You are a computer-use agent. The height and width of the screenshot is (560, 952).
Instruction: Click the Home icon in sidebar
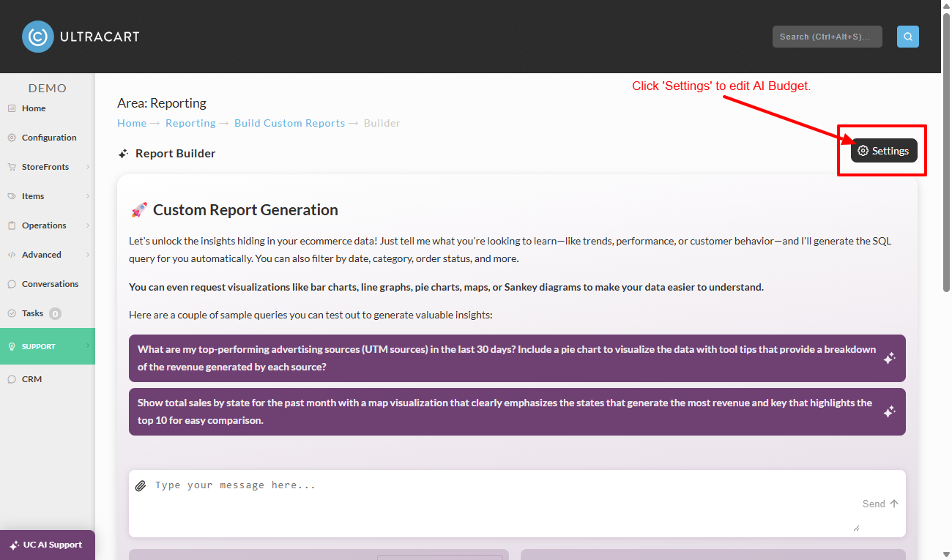tap(12, 108)
